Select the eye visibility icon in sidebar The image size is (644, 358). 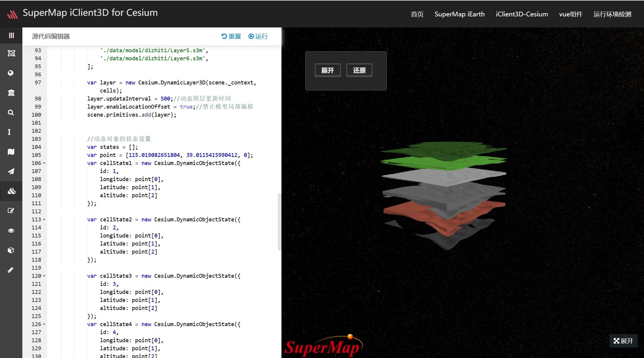11,231
